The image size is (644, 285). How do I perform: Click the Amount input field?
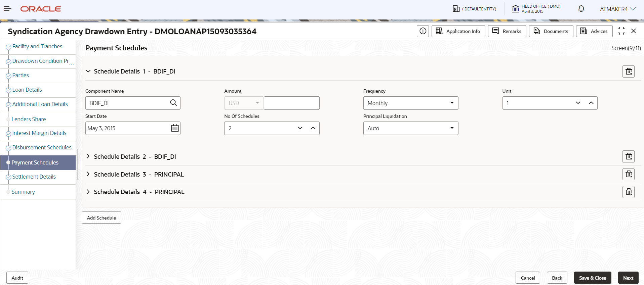[x=292, y=103]
